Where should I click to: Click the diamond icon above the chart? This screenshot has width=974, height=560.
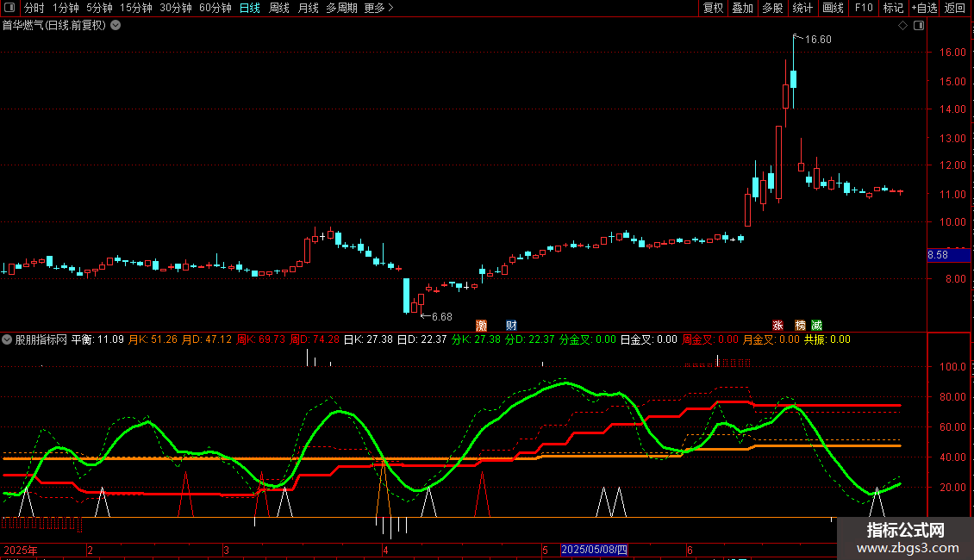click(903, 26)
